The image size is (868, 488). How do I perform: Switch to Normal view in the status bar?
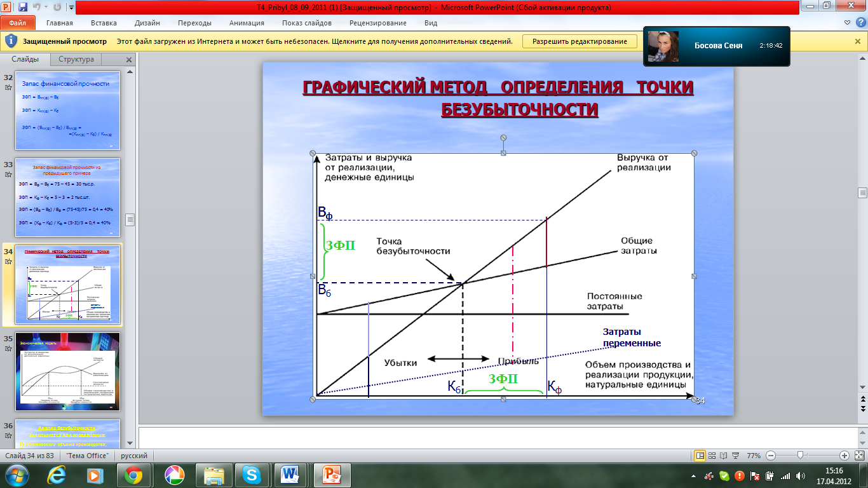(x=700, y=456)
